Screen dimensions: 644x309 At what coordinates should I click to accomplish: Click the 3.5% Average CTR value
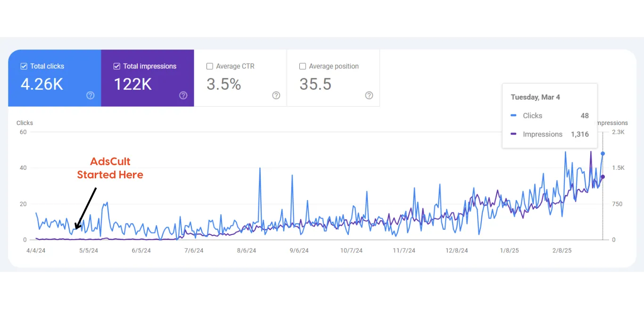point(224,84)
